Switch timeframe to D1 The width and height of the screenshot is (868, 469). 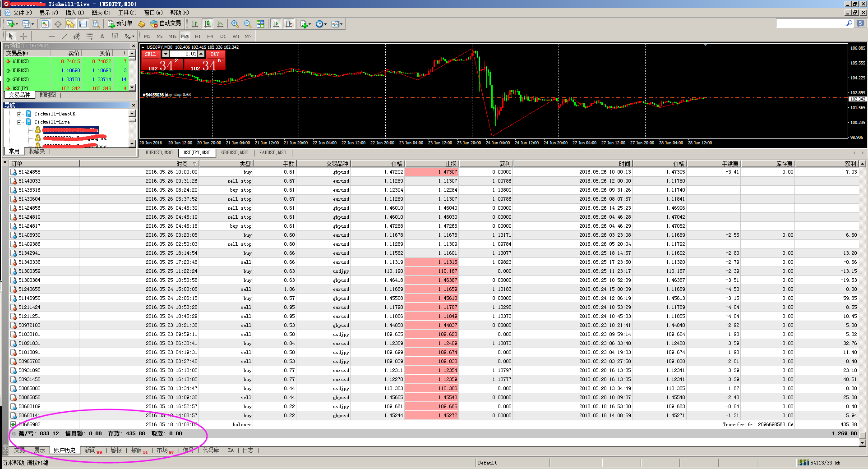223,36
